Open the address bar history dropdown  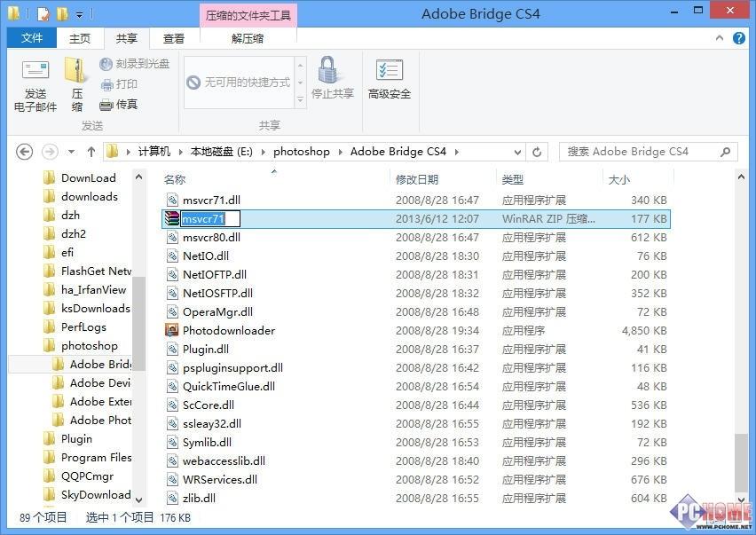tap(517, 152)
